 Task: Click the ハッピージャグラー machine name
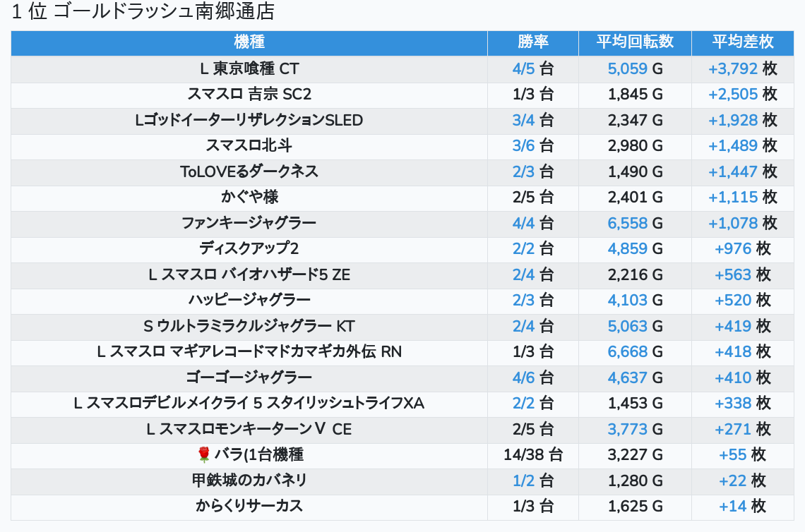pos(249,300)
